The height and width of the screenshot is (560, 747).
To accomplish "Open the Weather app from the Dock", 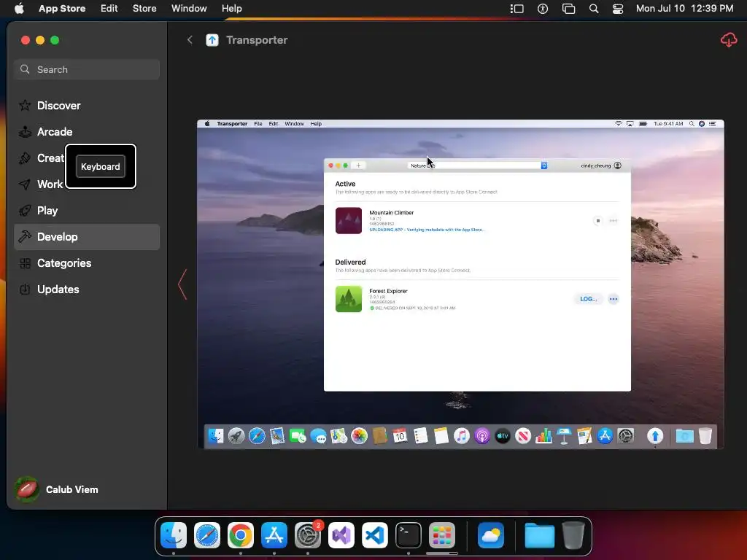I will [491, 535].
